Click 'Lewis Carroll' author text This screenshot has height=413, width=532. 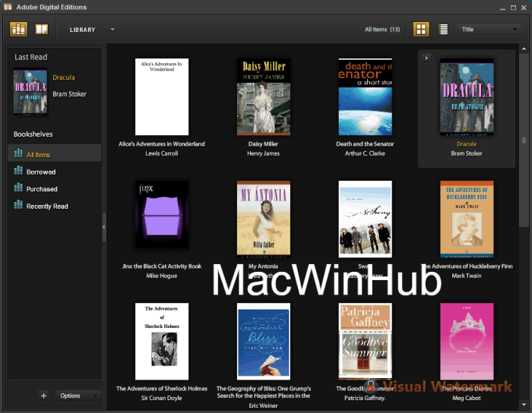(x=162, y=153)
